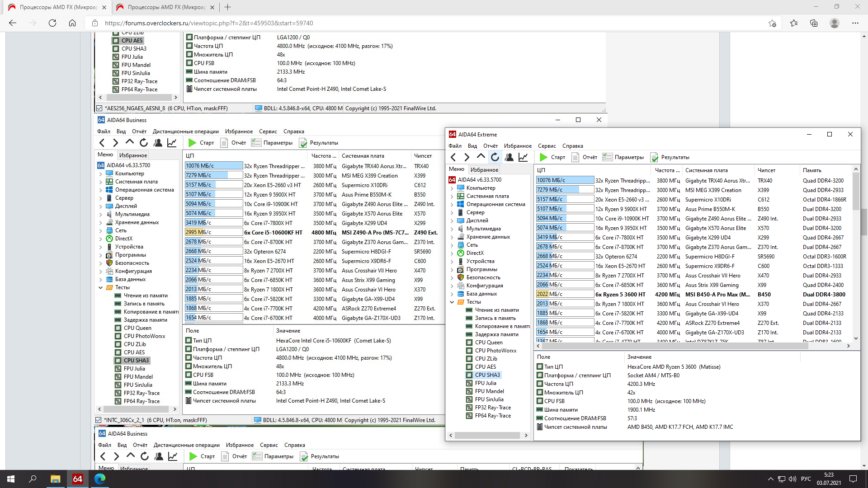Toggle the CPU Queen test checkbox in Extreme

469,343
